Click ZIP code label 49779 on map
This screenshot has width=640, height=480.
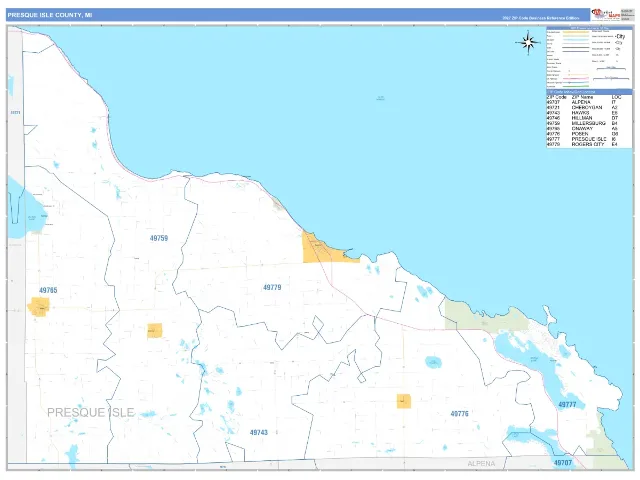coord(272,288)
